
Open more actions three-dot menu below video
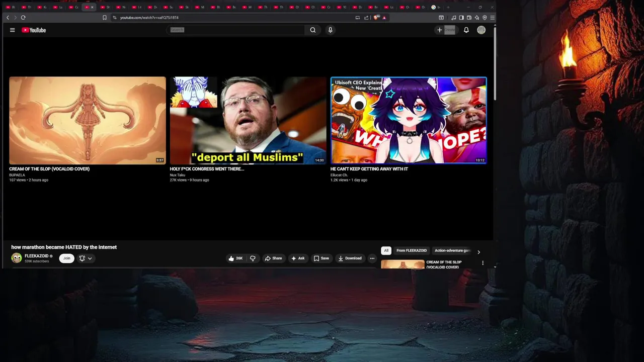pos(372,258)
